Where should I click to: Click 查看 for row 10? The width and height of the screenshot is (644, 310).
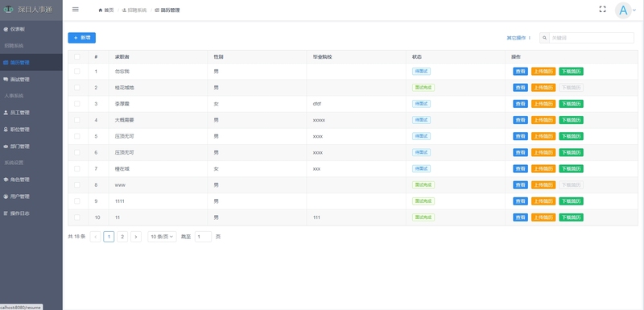point(520,217)
